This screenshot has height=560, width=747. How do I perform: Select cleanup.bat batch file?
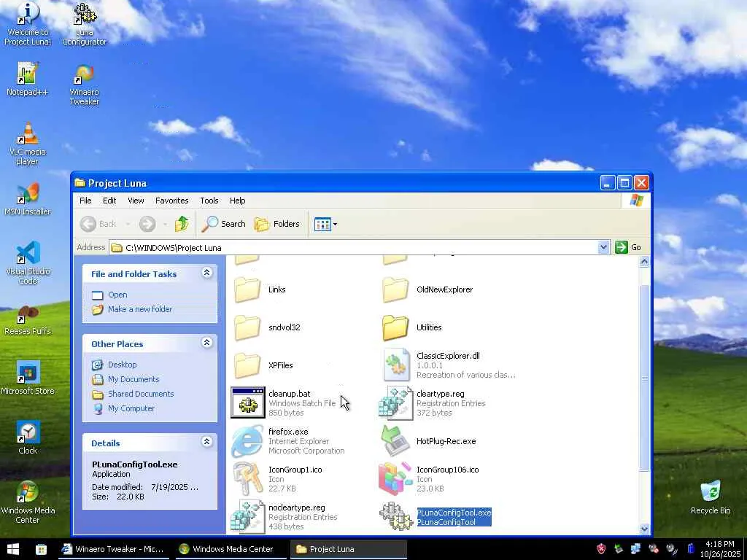point(284,402)
